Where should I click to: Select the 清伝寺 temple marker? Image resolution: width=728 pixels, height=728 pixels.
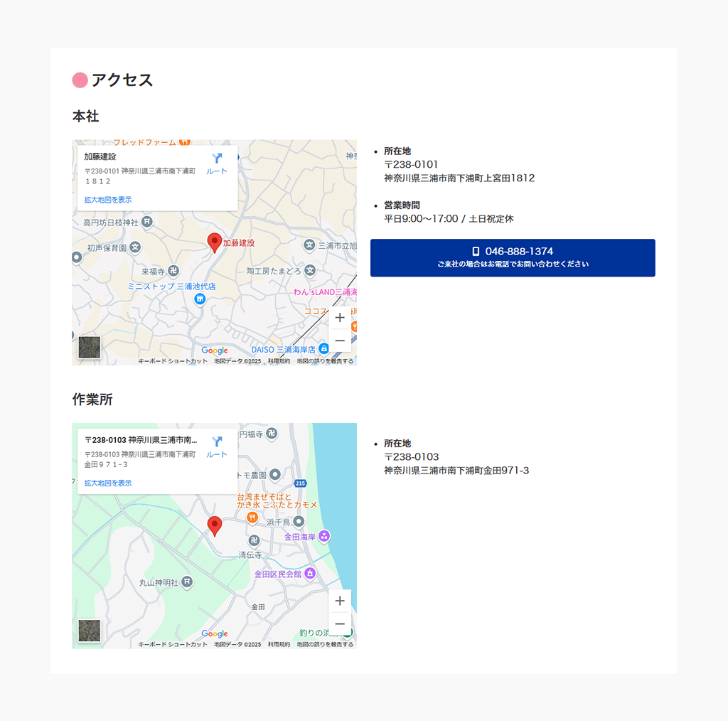pos(254,540)
